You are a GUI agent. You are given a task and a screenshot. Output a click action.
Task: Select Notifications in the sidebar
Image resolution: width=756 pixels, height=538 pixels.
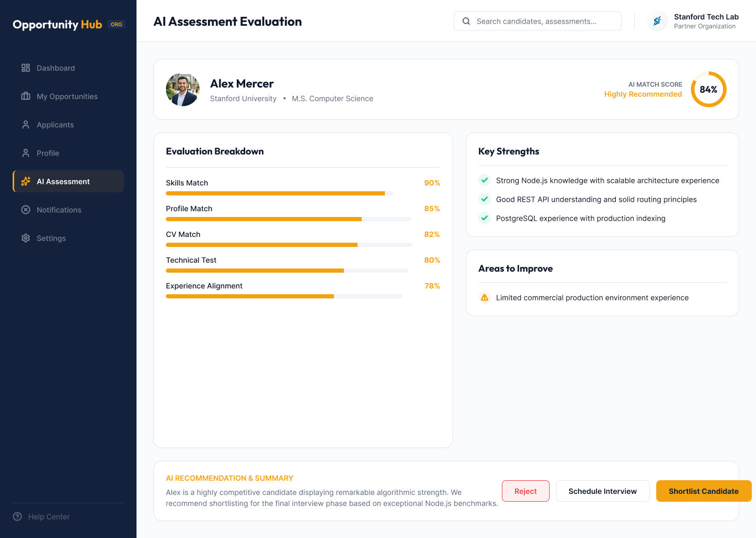point(68,210)
